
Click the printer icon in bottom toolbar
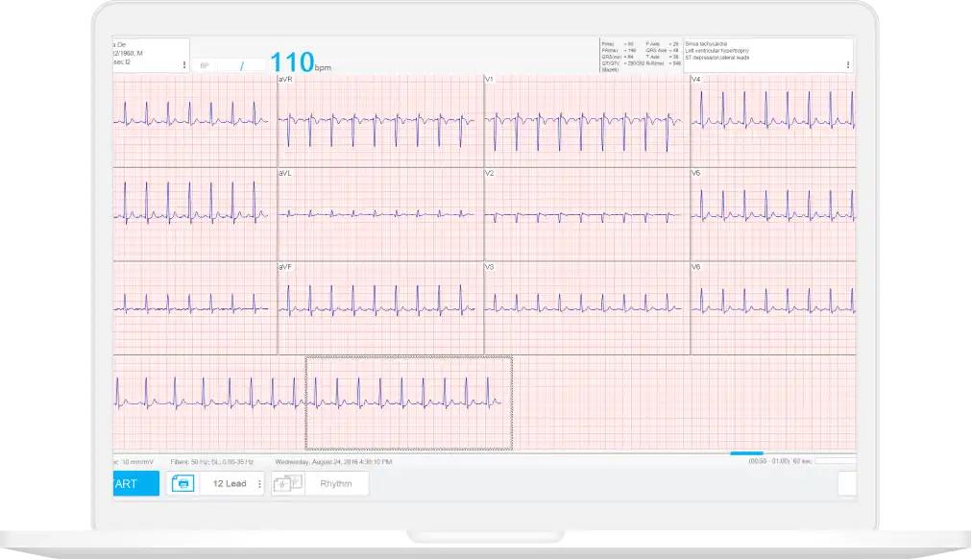[182, 483]
